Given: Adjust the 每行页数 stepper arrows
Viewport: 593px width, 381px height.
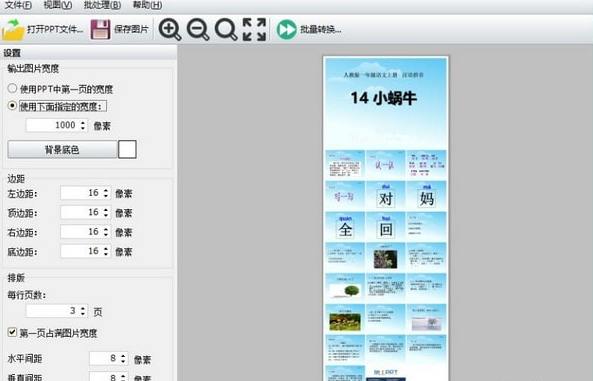Looking at the screenshot, I should point(83,311).
